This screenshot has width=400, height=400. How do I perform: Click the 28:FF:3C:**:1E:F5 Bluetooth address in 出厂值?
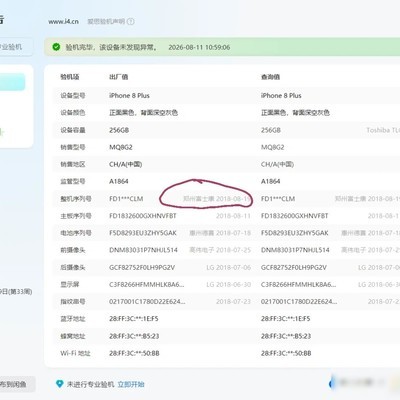click(134, 319)
